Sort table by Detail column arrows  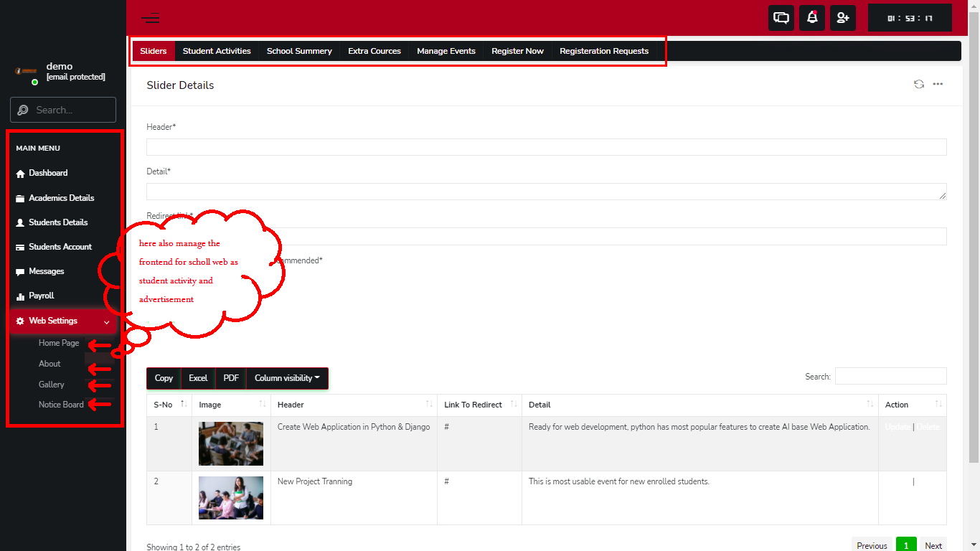coord(870,405)
